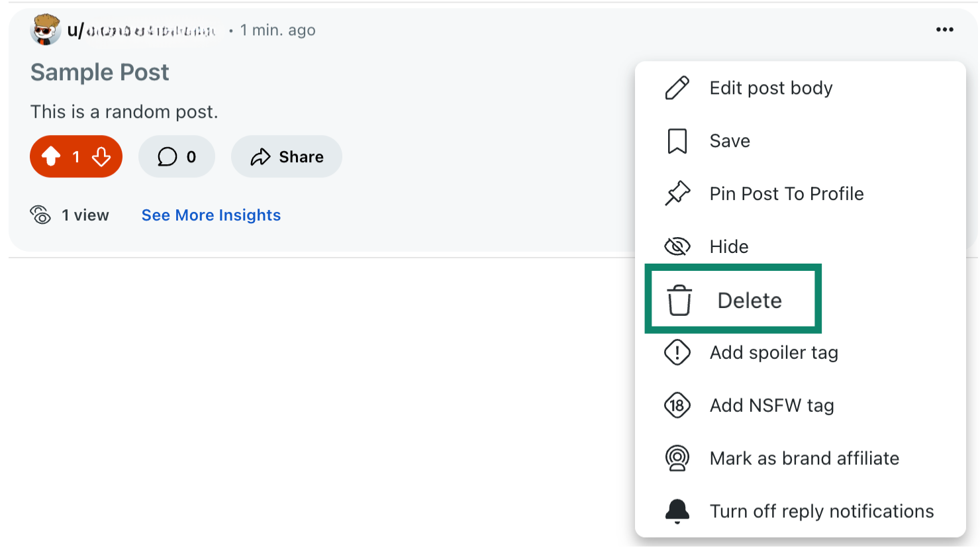Screen dimensions: 980x547
Task: Click the trash can icon next to Delete
Action: click(x=679, y=299)
